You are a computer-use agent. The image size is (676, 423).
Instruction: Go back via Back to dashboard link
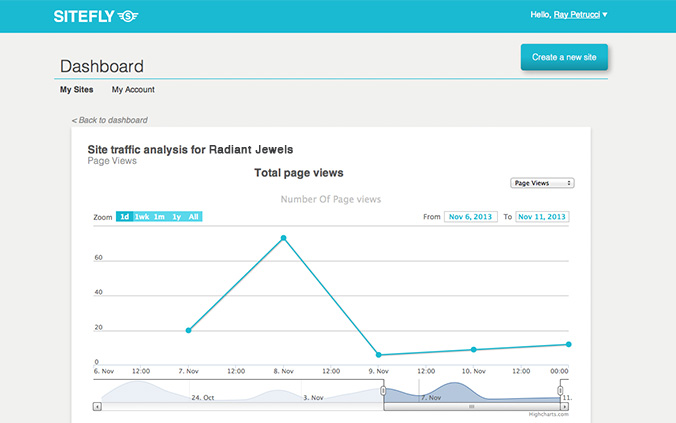[110, 120]
